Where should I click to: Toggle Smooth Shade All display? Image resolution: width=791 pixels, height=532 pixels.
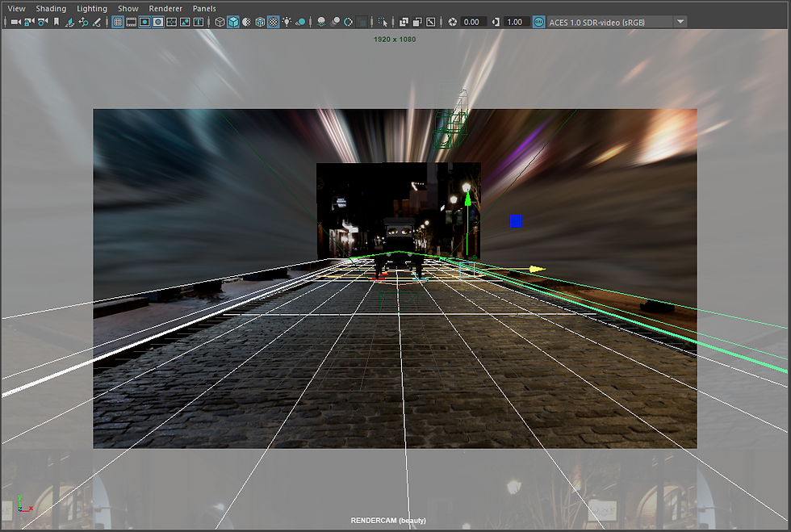(x=233, y=22)
